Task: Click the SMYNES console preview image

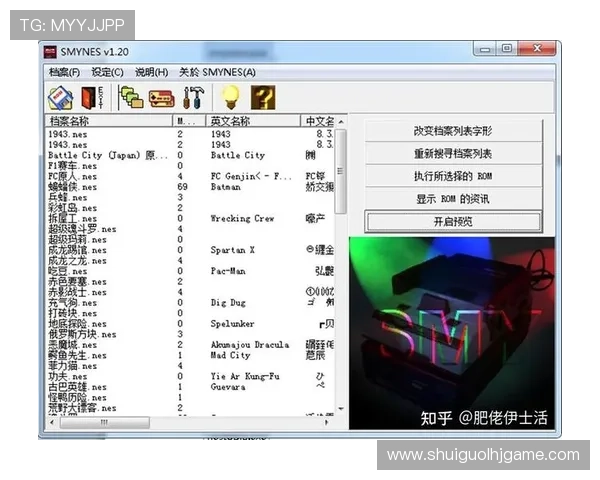Action: coord(452,333)
